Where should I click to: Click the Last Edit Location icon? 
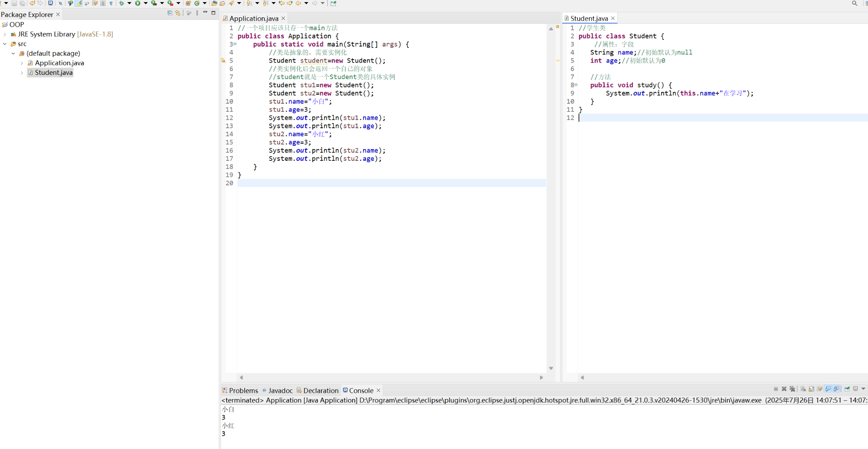(282, 3)
